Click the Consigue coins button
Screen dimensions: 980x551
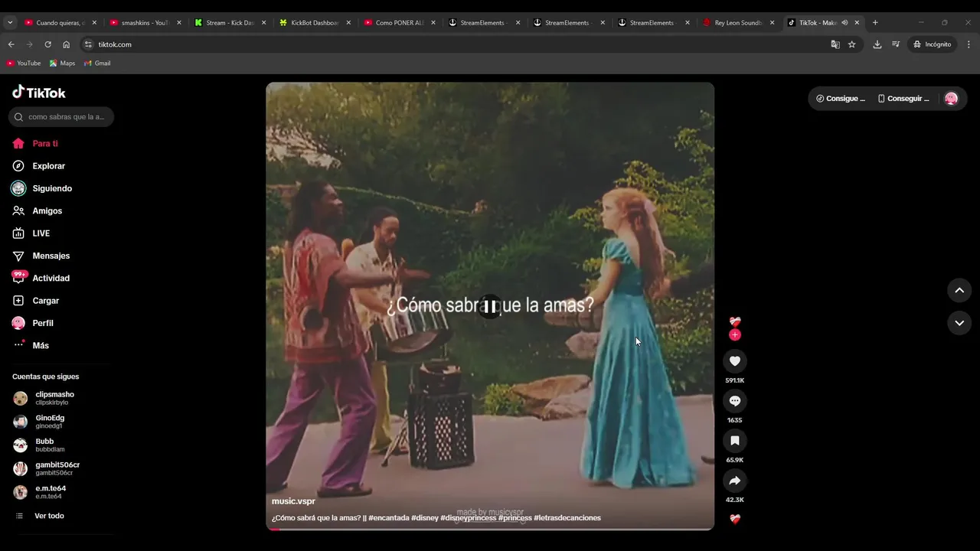tap(841, 99)
